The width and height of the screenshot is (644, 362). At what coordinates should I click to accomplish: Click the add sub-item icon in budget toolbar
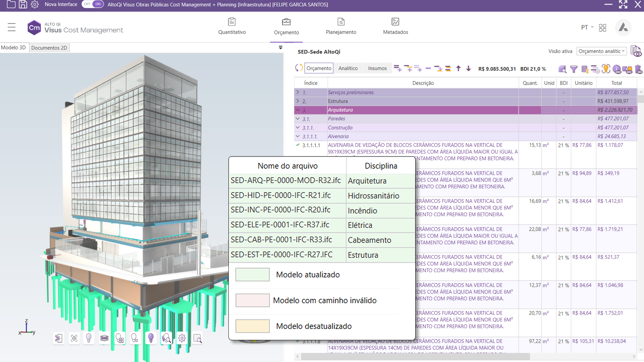[408, 68]
